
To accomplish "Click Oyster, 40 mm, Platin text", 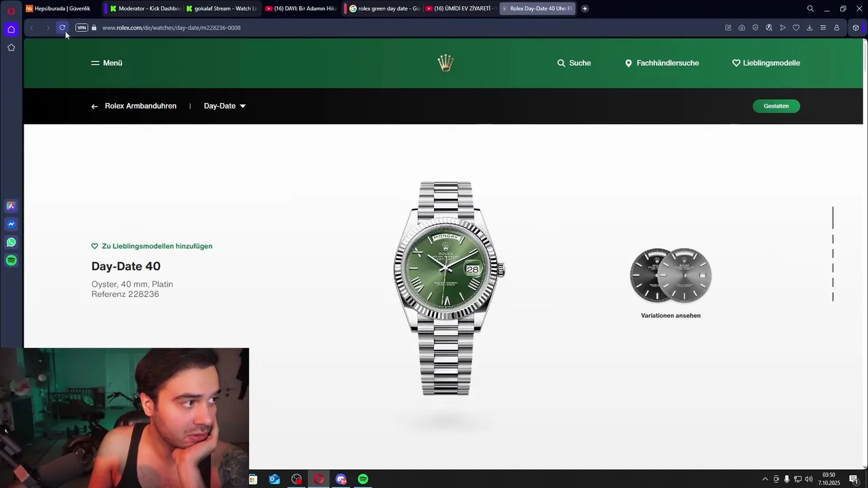I will [132, 284].
